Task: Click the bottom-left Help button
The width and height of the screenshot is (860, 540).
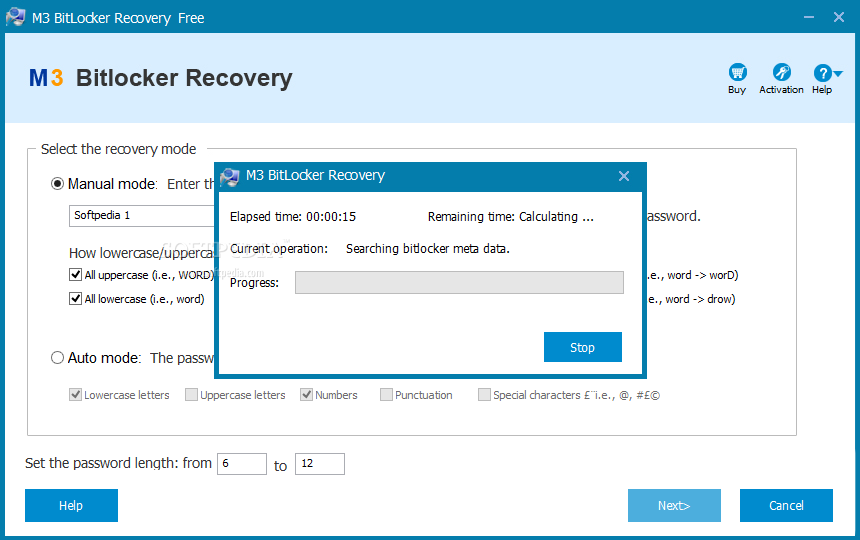Action: [71, 505]
